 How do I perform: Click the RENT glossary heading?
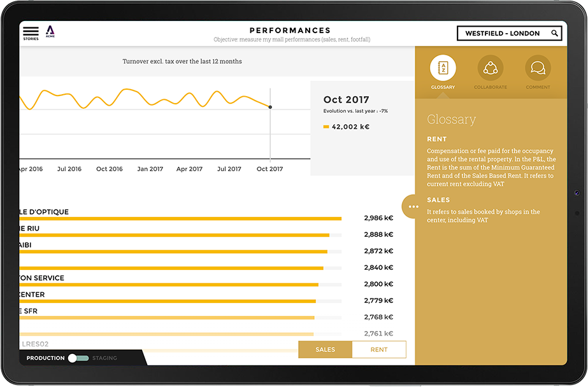[x=437, y=139]
